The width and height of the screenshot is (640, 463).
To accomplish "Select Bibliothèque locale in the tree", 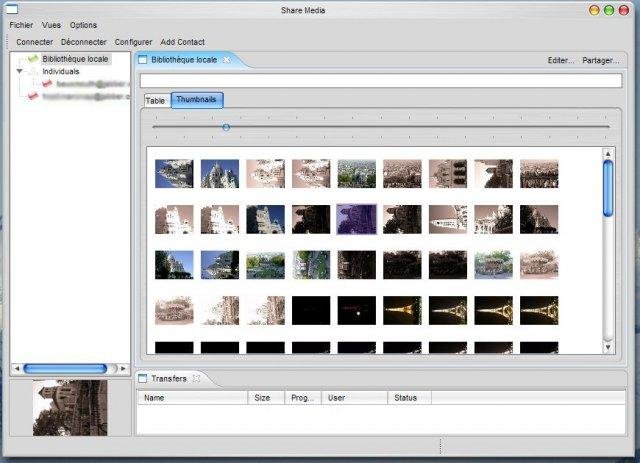I will [x=75, y=59].
